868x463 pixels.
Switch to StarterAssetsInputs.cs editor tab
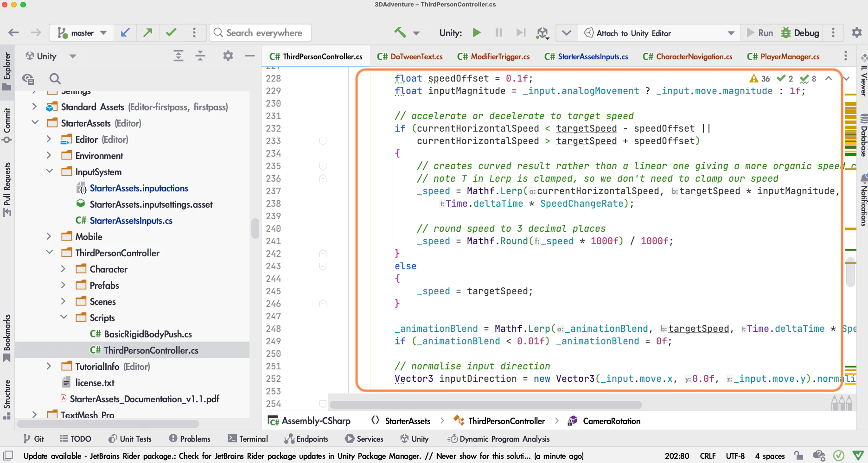pos(587,57)
